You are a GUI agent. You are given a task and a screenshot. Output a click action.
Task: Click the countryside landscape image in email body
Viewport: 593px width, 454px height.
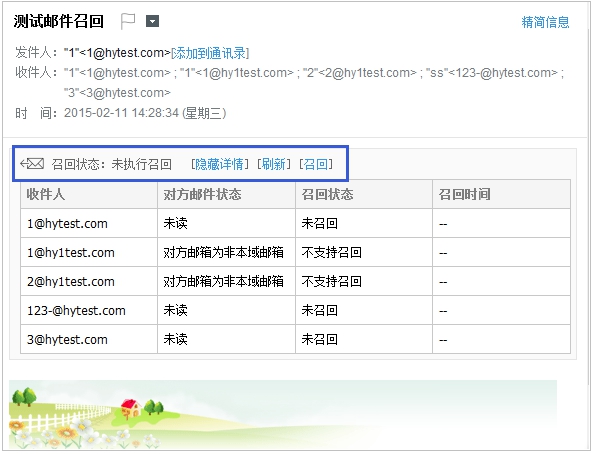283,415
